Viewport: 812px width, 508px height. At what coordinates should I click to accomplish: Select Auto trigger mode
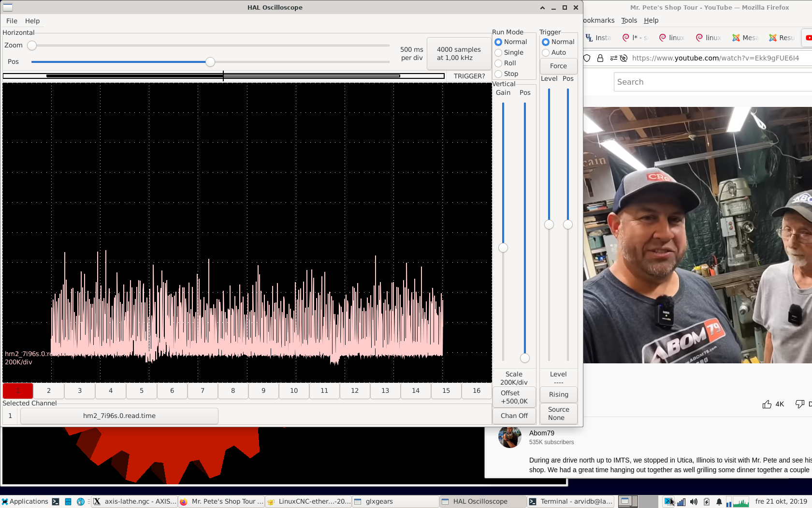[554, 52]
